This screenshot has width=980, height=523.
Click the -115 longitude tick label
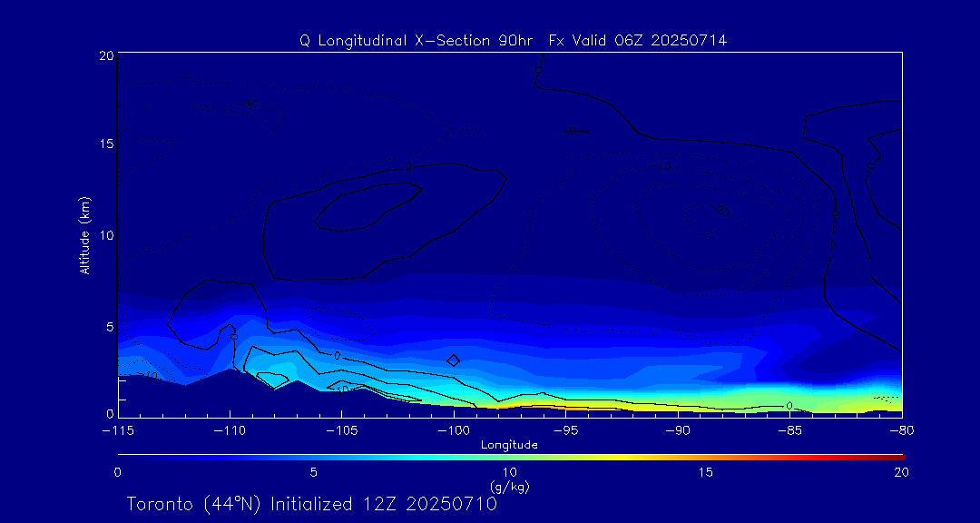(118, 431)
